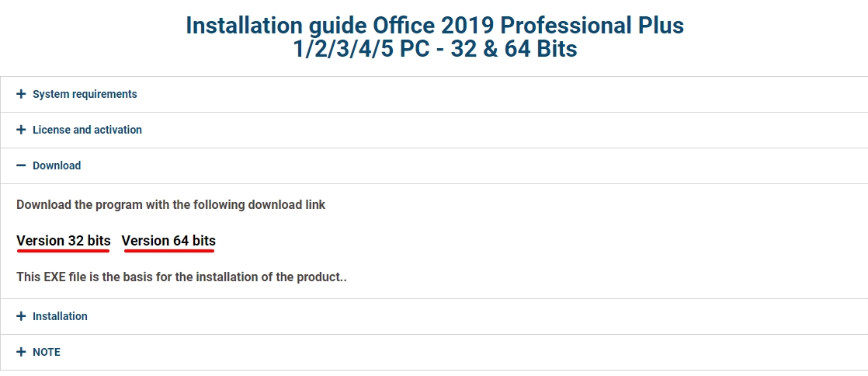Click plus icon next to License and activation
The image size is (868, 376).
[21, 130]
